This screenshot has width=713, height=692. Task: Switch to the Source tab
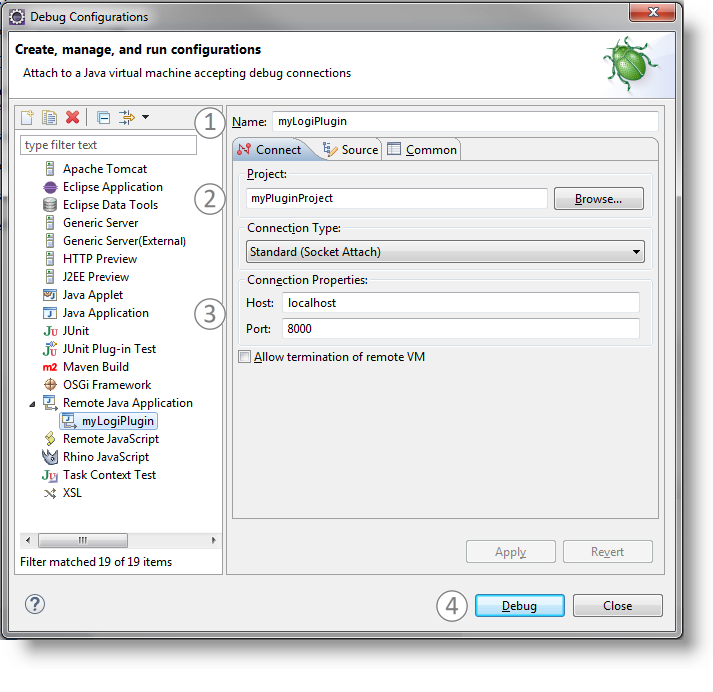(350, 150)
